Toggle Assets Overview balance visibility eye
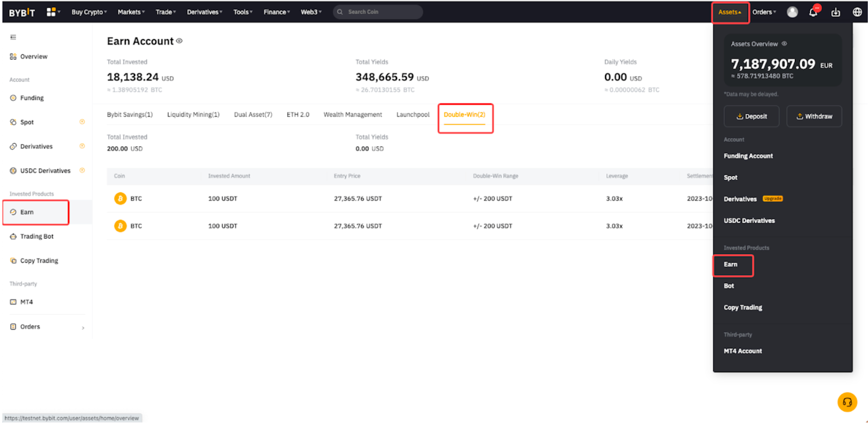868x427 pixels. [784, 43]
